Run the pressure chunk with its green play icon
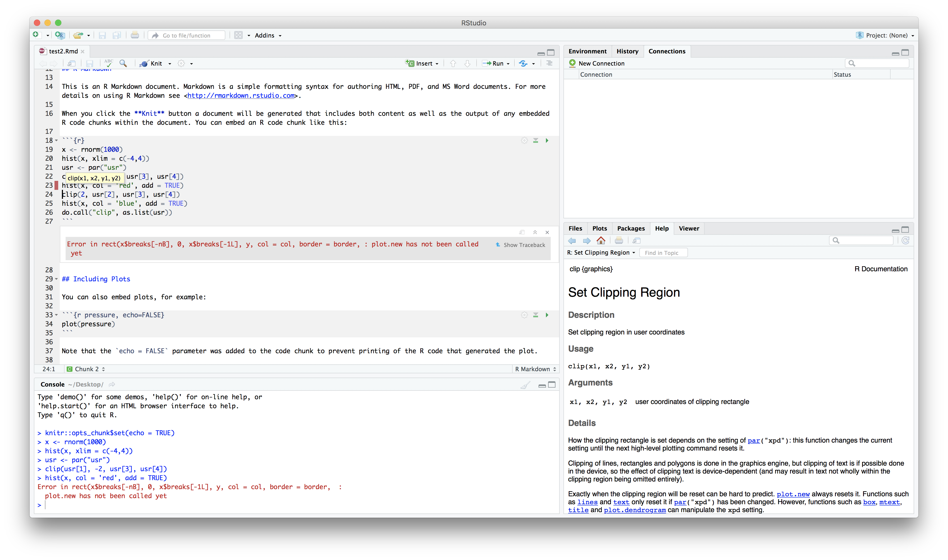 coord(547,315)
